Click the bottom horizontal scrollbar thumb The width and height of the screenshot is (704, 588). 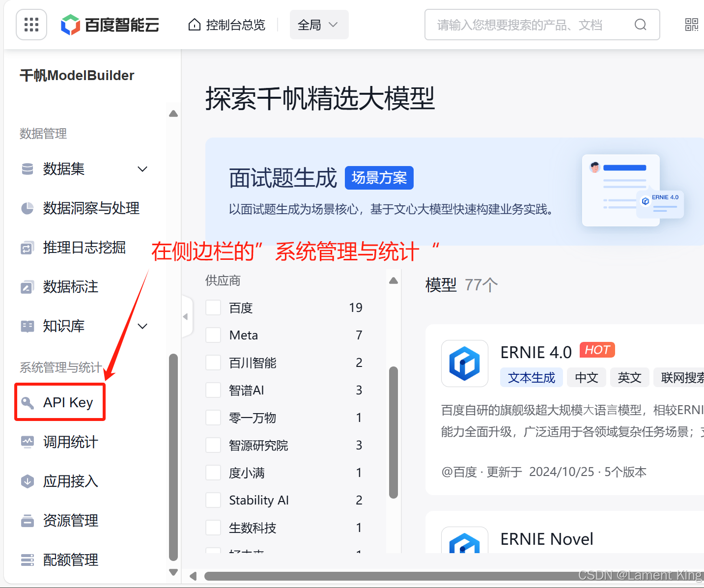pyautogui.click(x=454, y=576)
